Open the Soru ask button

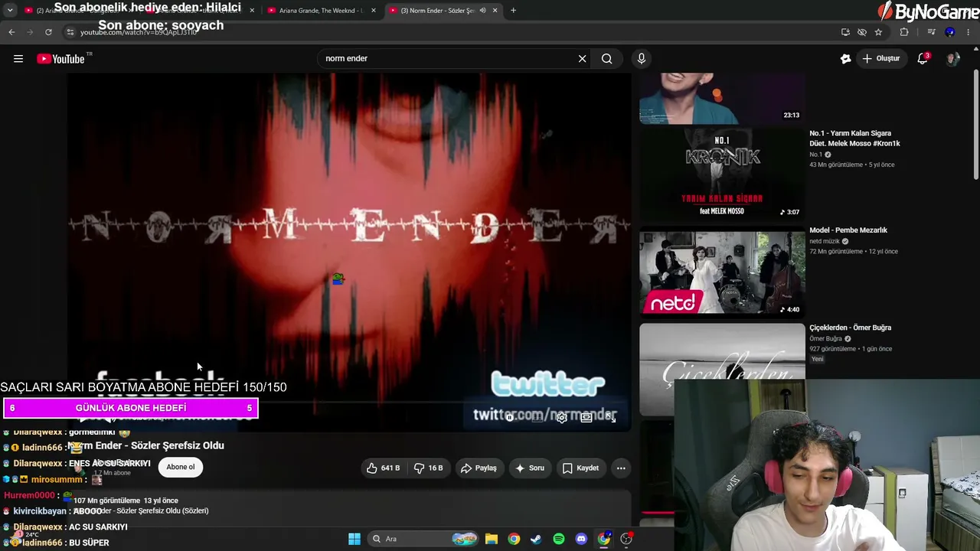click(530, 468)
